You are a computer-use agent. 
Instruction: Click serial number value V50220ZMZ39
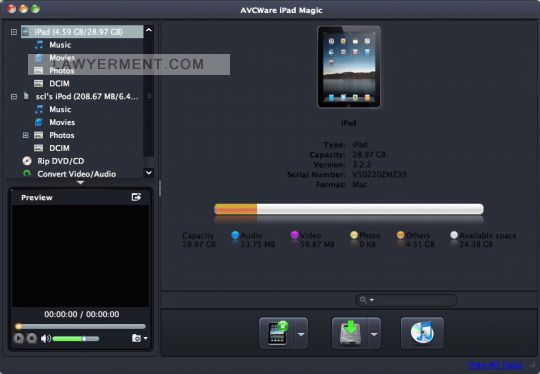click(379, 174)
